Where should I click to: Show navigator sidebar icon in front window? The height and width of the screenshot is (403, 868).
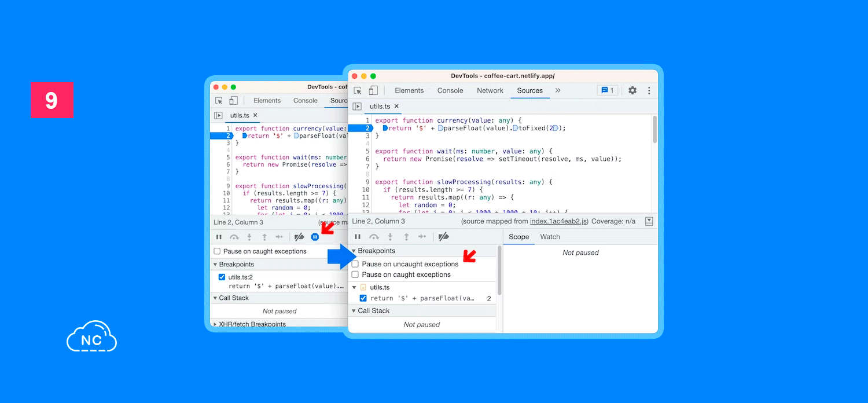357,107
